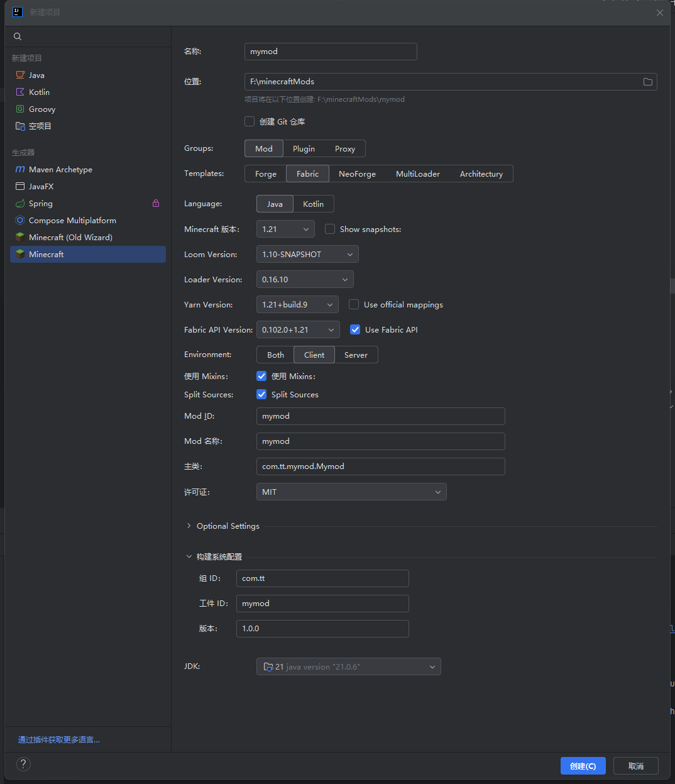This screenshot has height=784, width=675.
Task: Expand the Optional Settings section
Action: tap(189, 526)
